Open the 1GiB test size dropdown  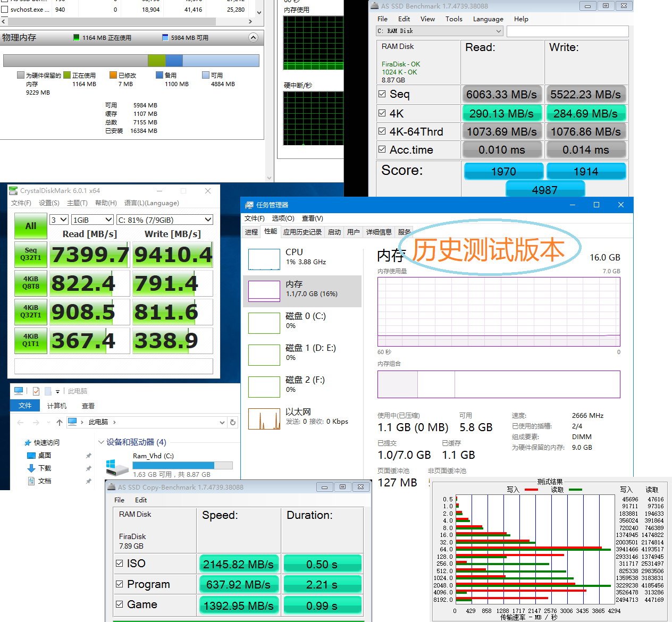pyautogui.click(x=93, y=220)
